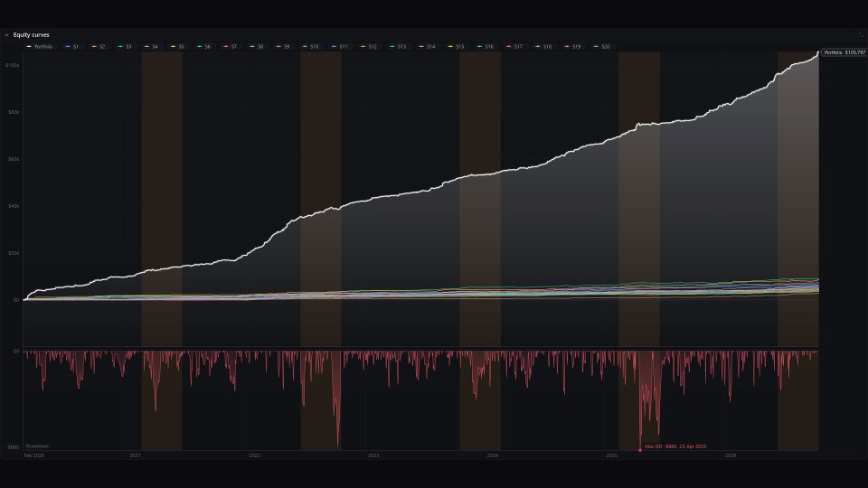Click the Equity curves panel title

coord(31,35)
